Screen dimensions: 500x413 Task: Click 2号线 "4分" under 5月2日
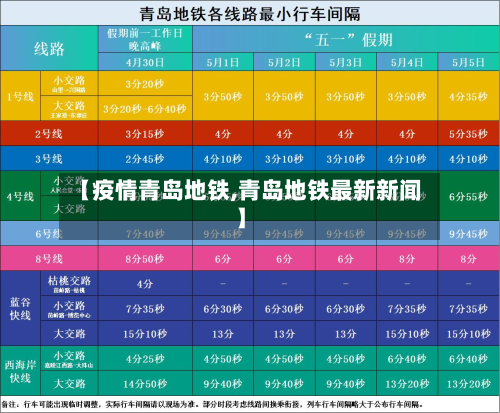pyautogui.click(x=284, y=133)
